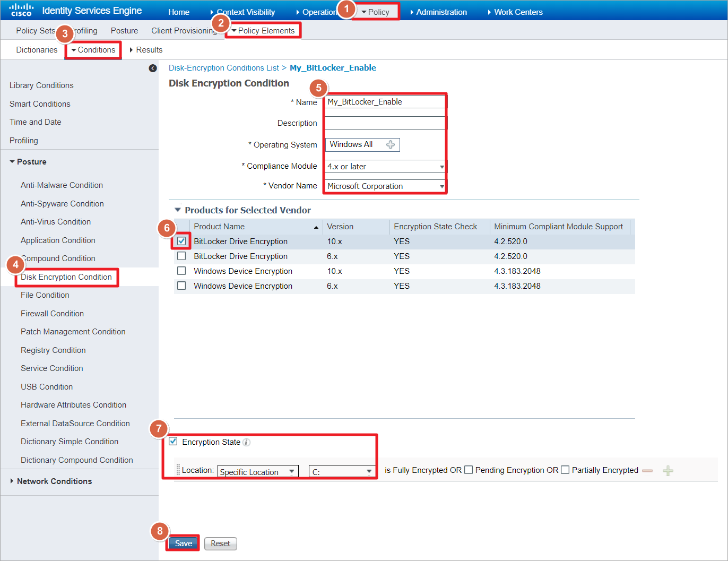Open the Work Centers menu

[515, 12]
